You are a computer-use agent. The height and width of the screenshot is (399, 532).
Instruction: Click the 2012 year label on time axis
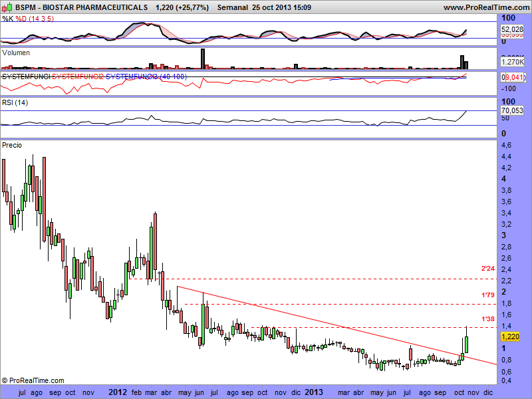click(118, 392)
